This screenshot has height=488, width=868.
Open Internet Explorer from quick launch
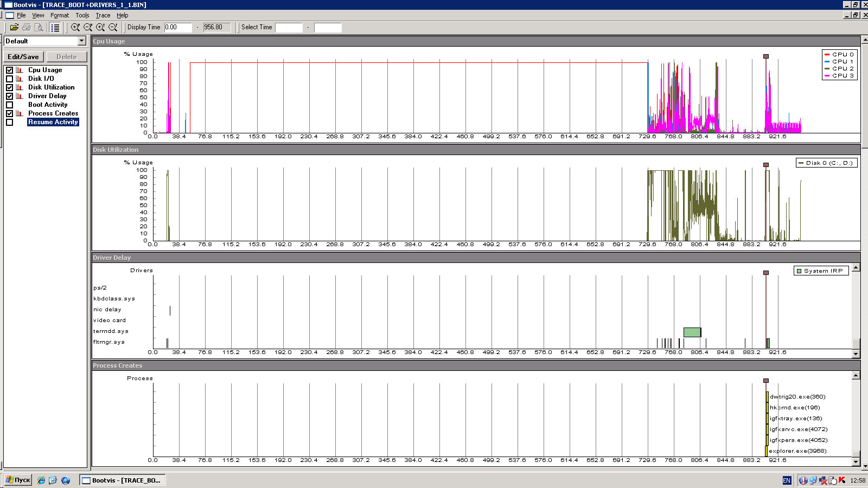pyautogui.click(x=41, y=480)
